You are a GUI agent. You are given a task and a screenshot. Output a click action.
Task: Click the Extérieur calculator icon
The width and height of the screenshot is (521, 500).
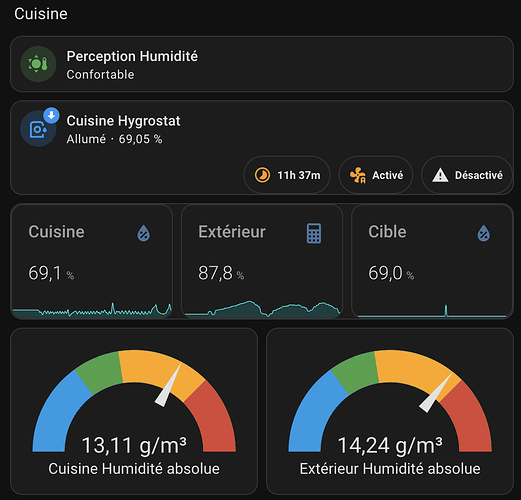pos(314,233)
